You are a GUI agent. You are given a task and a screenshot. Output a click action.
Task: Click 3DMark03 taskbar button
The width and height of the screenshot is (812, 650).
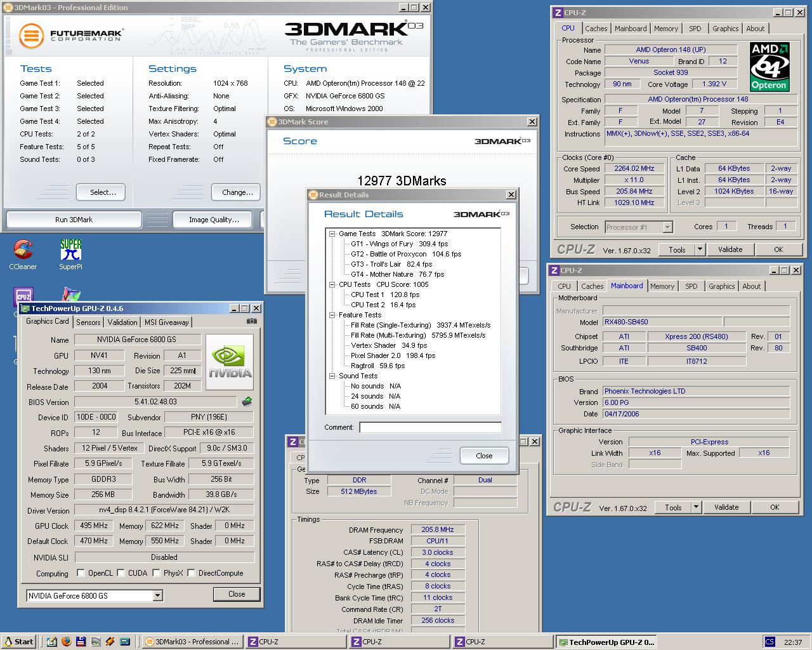pyautogui.click(x=192, y=642)
